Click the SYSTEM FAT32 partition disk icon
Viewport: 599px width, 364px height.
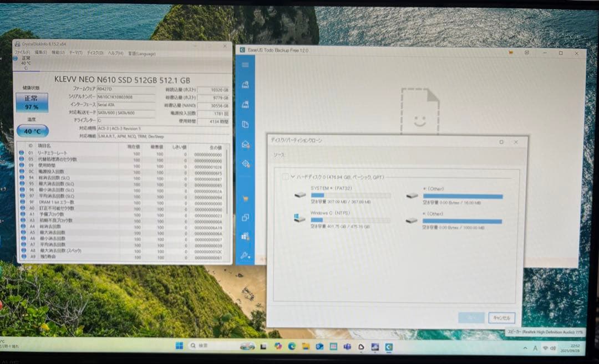pyautogui.click(x=298, y=195)
